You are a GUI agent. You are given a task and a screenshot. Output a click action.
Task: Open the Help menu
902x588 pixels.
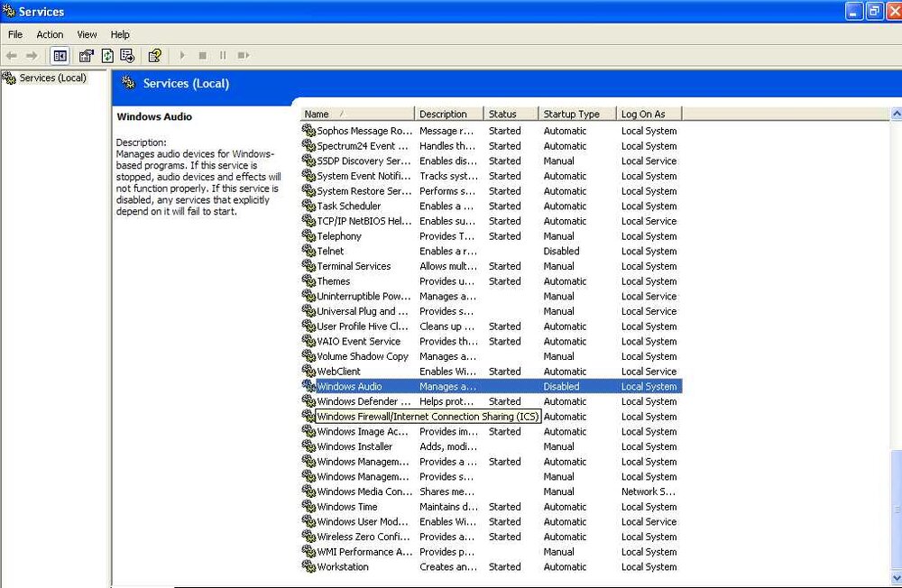[x=120, y=34]
